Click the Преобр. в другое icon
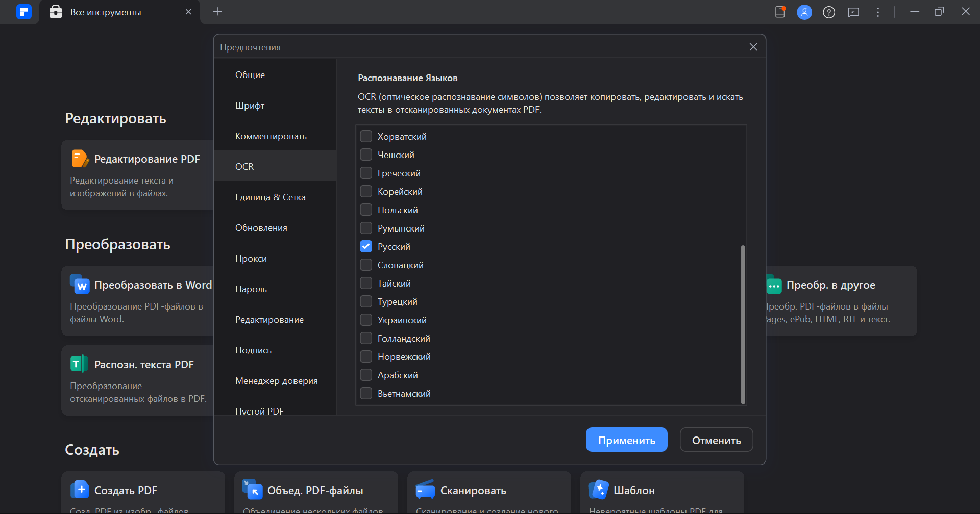The width and height of the screenshot is (980, 514). click(774, 285)
